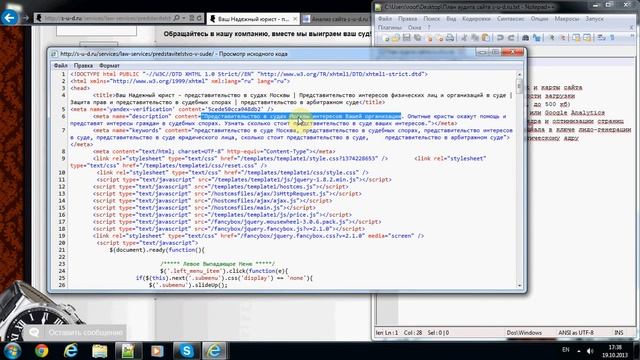The height and width of the screenshot is (360, 640).
Task: Open the address bar dropdown arrow
Action: [184, 18]
